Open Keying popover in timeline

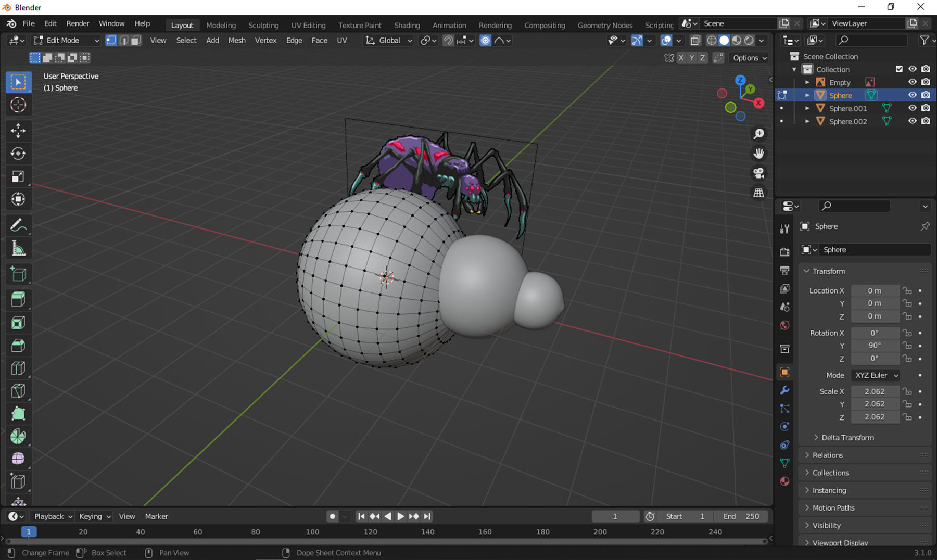pos(95,516)
